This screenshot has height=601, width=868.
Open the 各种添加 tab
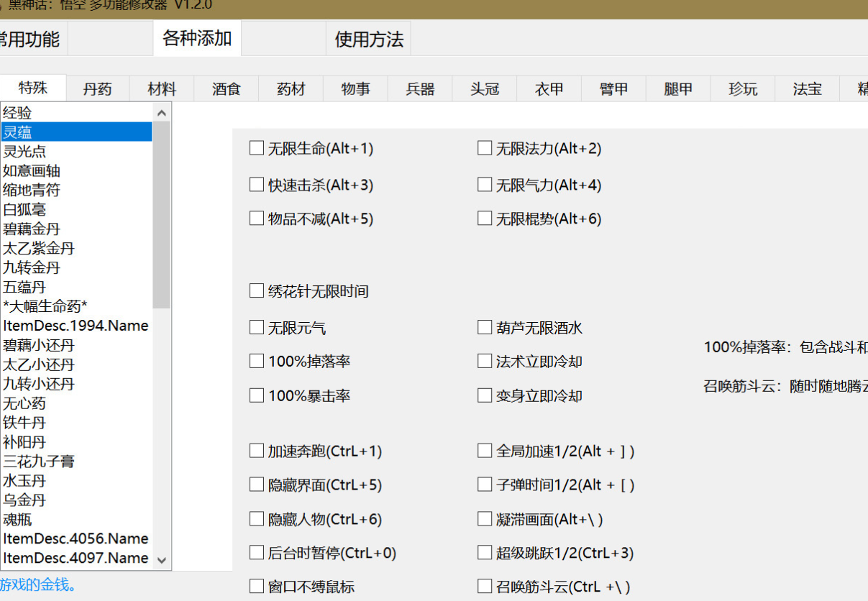click(197, 38)
